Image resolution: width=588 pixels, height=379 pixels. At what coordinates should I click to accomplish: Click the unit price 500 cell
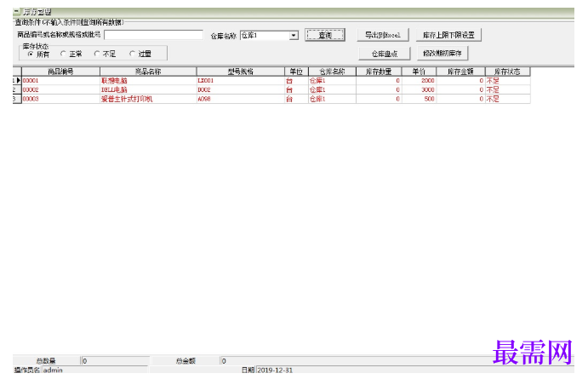pyautogui.click(x=419, y=99)
